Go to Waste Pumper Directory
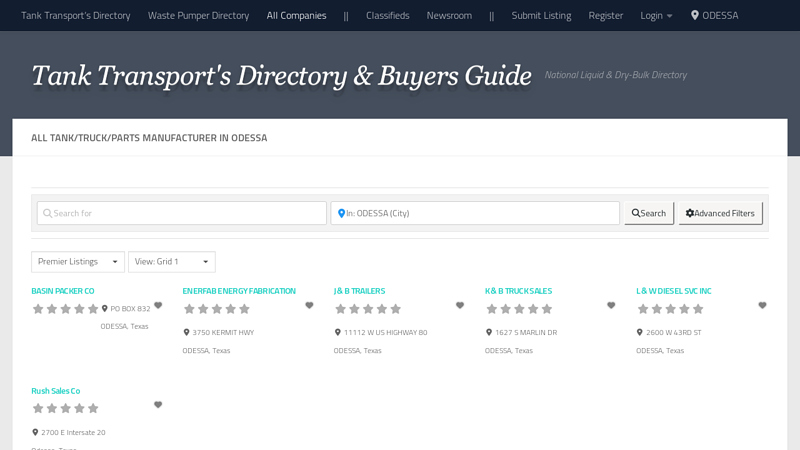 pyautogui.click(x=198, y=16)
